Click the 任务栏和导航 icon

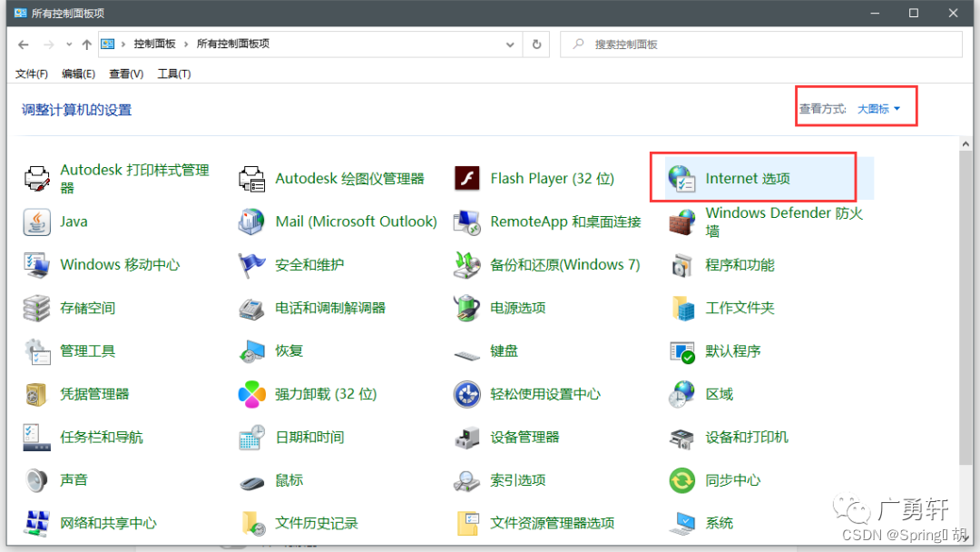37,438
